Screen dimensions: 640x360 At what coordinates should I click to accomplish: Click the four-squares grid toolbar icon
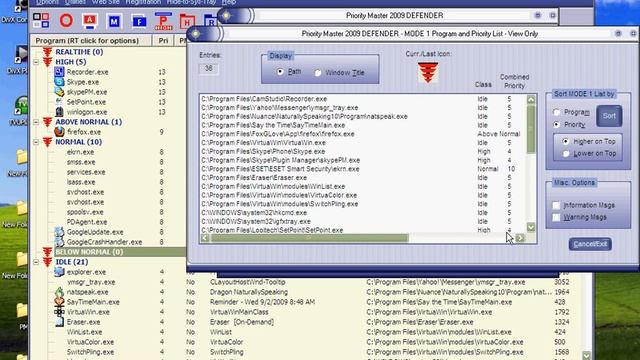41,20
